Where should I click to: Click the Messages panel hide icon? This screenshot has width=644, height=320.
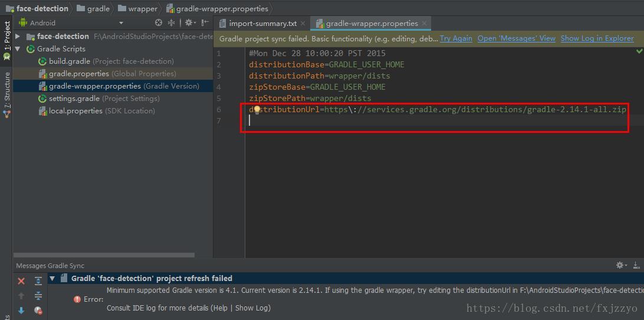coord(636,265)
